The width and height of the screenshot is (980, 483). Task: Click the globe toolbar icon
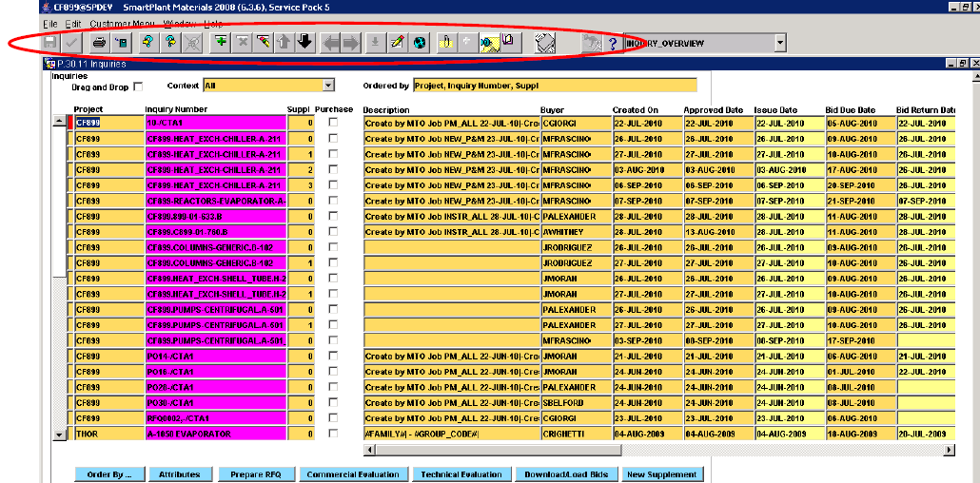pos(419,43)
